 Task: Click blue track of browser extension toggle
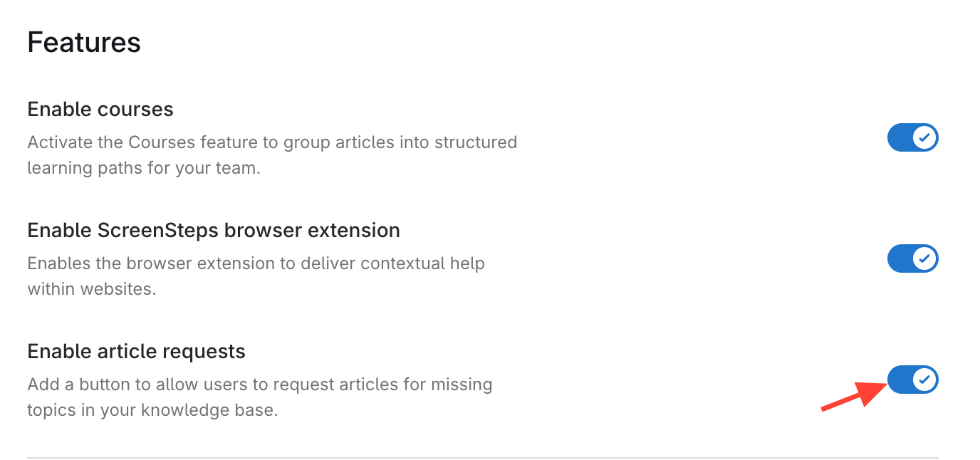(899, 258)
